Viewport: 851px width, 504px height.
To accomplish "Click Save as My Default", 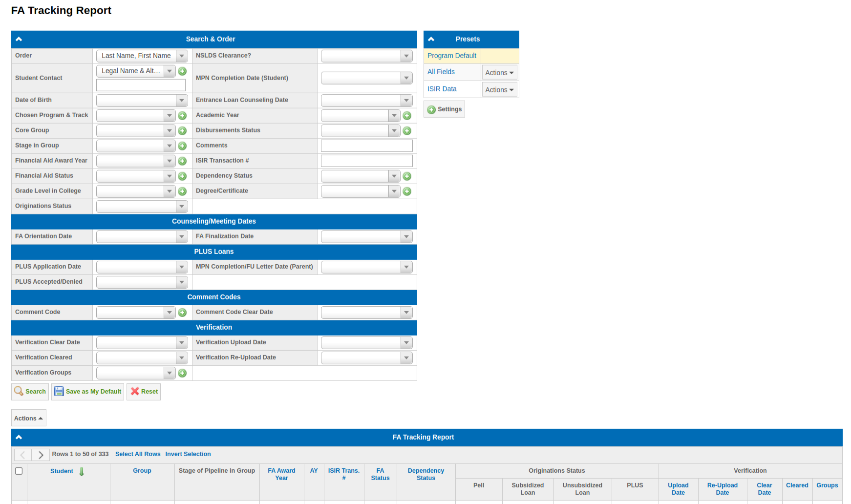I will [x=87, y=392].
